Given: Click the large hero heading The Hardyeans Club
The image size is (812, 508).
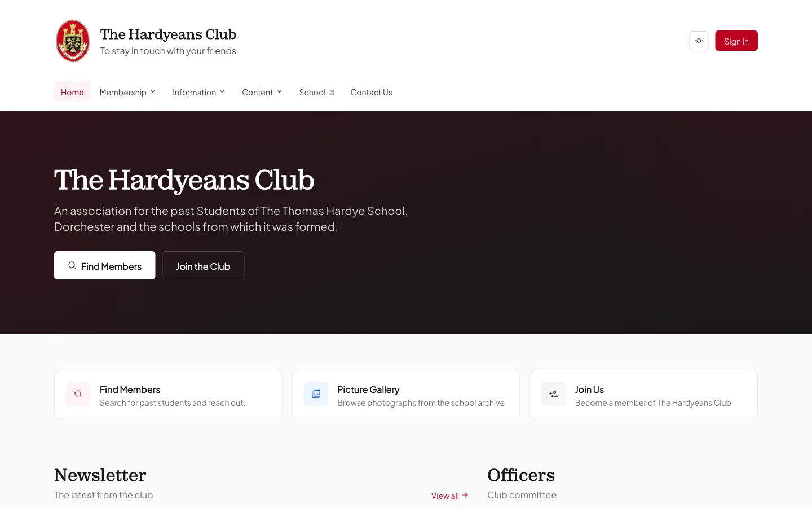Looking at the screenshot, I should [x=184, y=180].
